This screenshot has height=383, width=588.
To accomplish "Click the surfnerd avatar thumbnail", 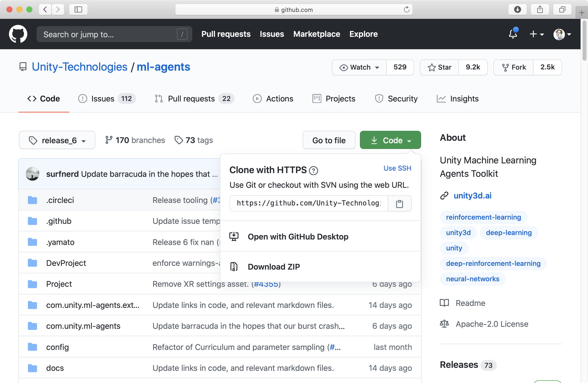I will coord(32,174).
